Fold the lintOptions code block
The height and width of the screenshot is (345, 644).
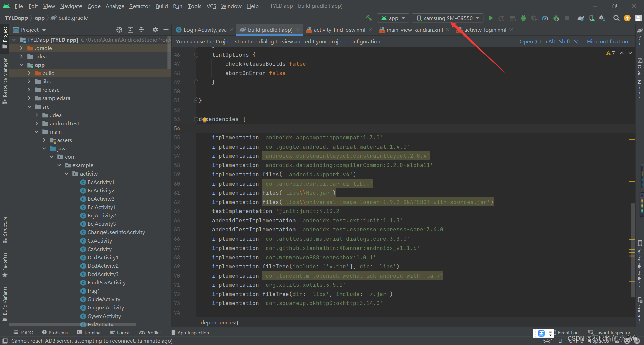[196, 55]
